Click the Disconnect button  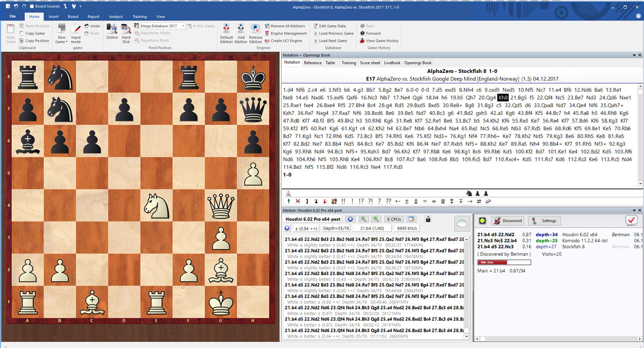point(507,220)
